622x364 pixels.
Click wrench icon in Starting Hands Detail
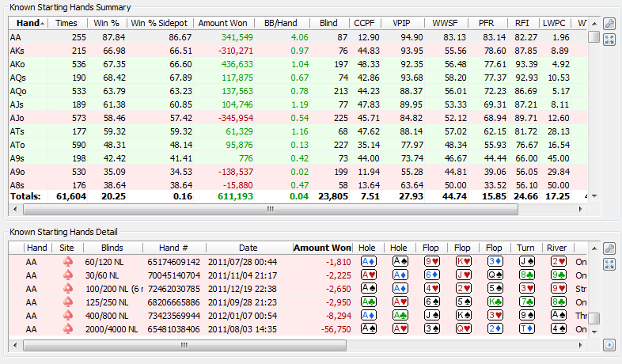[x=609, y=248]
